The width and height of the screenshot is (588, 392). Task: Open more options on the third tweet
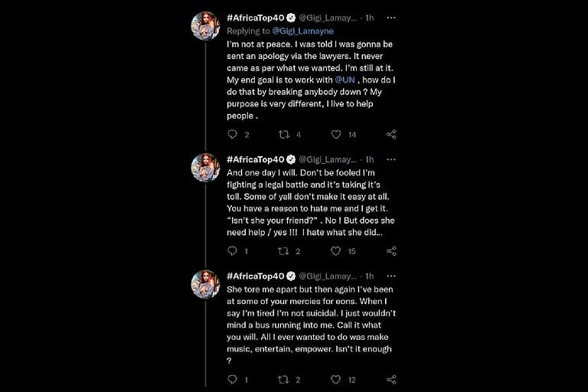click(391, 276)
